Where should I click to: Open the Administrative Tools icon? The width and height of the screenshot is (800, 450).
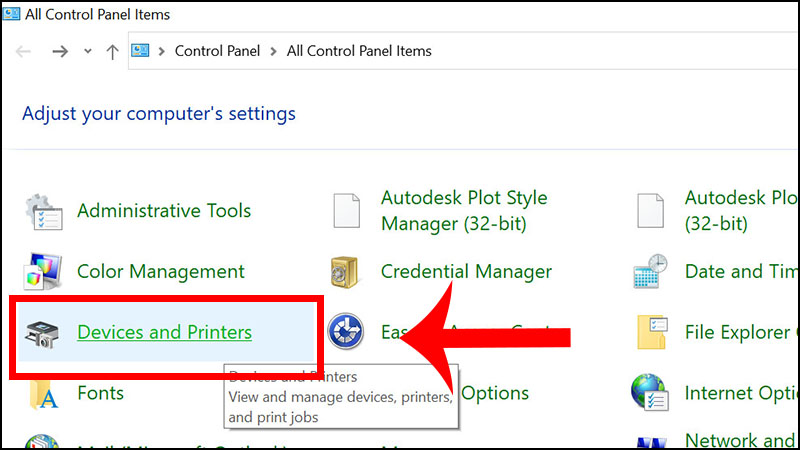point(44,212)
